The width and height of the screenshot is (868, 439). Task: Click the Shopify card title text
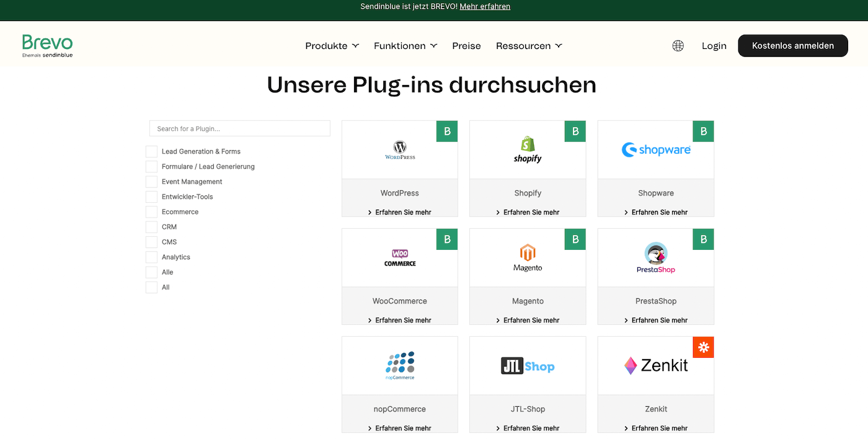coord(528,193)
